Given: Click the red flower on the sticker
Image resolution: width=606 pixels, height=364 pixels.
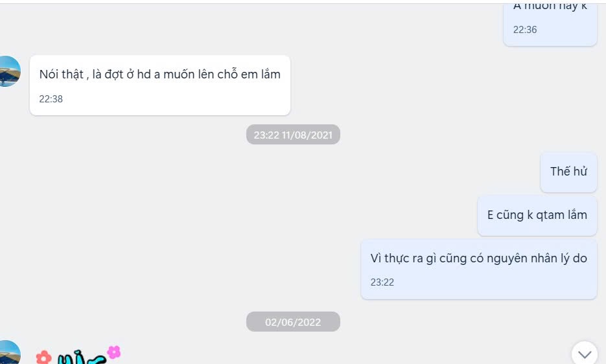Looking at the screenshot, I should (x=43, y=358).
